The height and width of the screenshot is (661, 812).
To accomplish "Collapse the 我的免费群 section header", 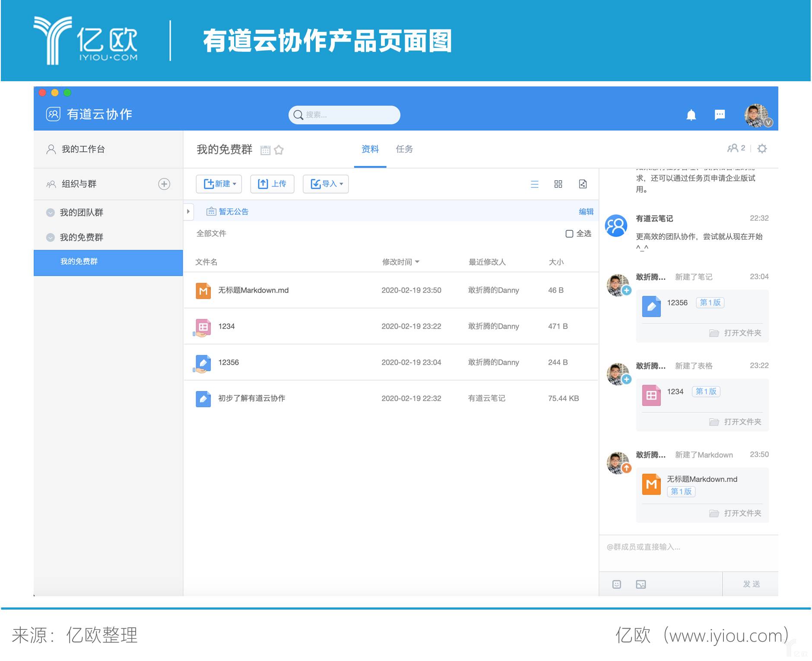I will (x=51, y=238).
